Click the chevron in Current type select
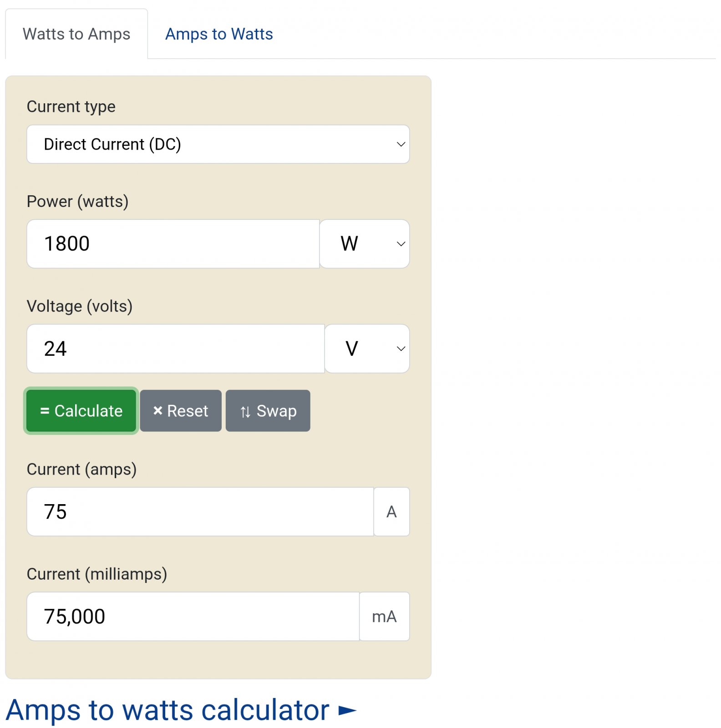The height and width of the screenshot is (728, 721). pos(401,144)
